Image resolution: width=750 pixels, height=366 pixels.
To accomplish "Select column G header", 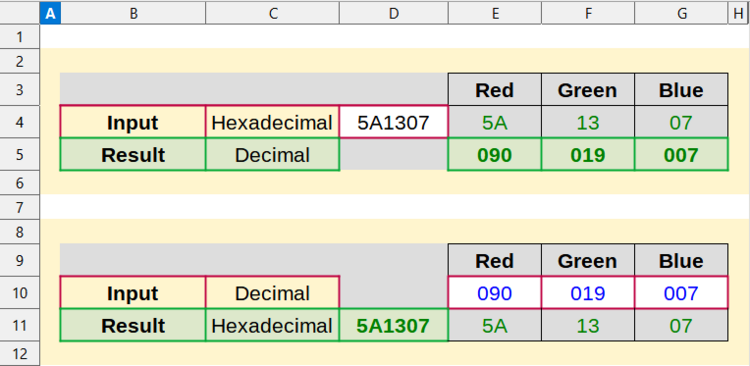I will (x=681, y=14).
